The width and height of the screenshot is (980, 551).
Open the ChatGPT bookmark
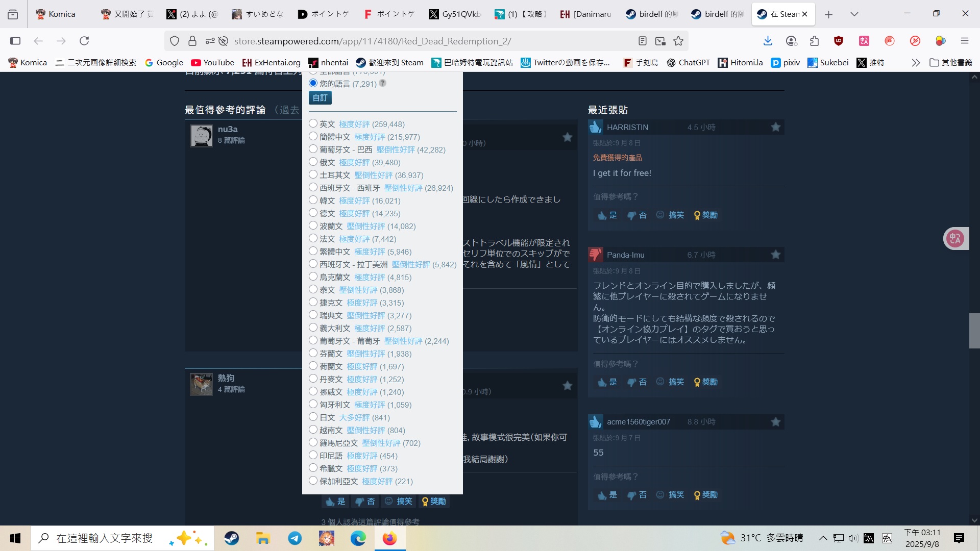click(688, 63)
